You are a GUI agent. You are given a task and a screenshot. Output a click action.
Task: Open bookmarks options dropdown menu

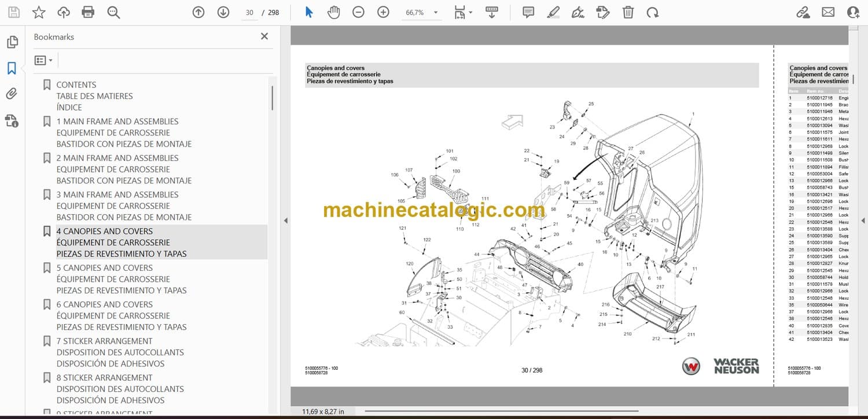pos(43,60)
